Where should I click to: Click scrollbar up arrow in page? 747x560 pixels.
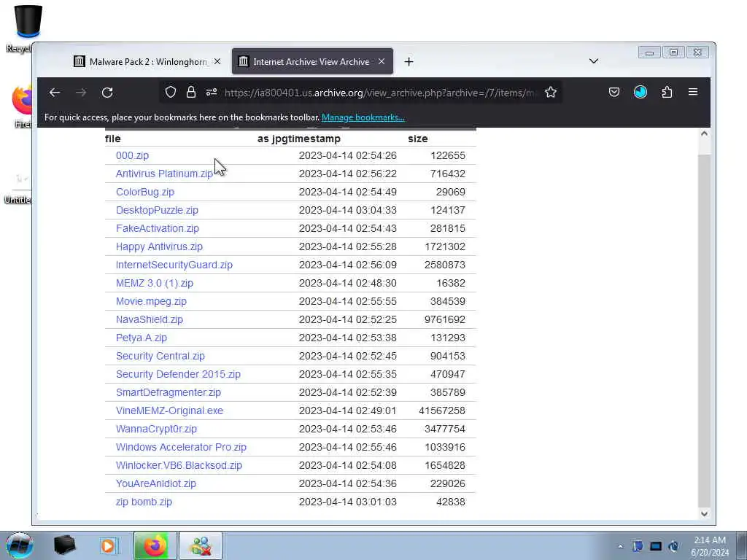click(704, 134)
